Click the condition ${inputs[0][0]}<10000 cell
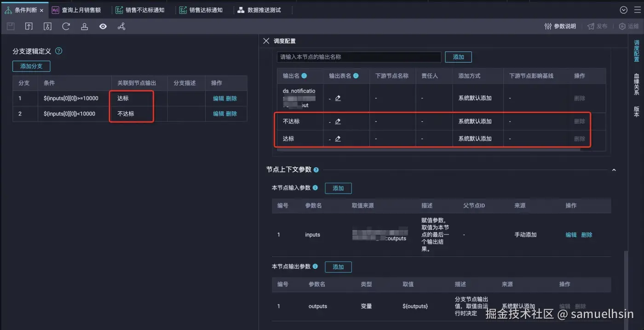Screen dimensions: 644x330 69,114
